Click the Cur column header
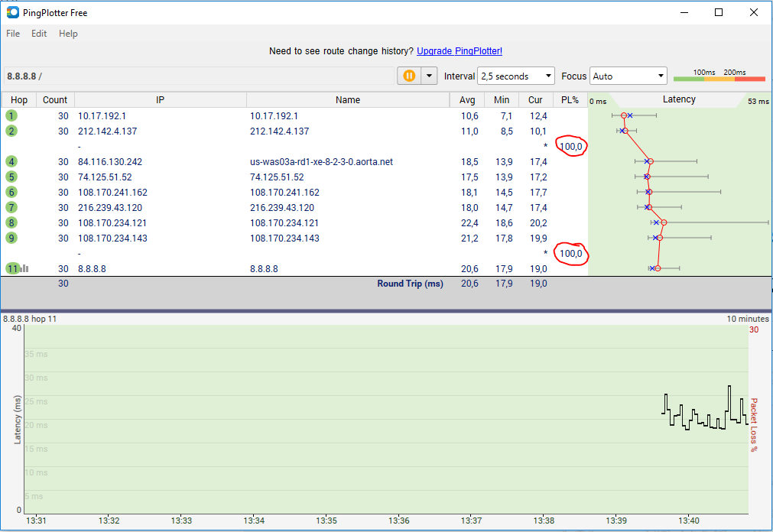 (535, 99)
